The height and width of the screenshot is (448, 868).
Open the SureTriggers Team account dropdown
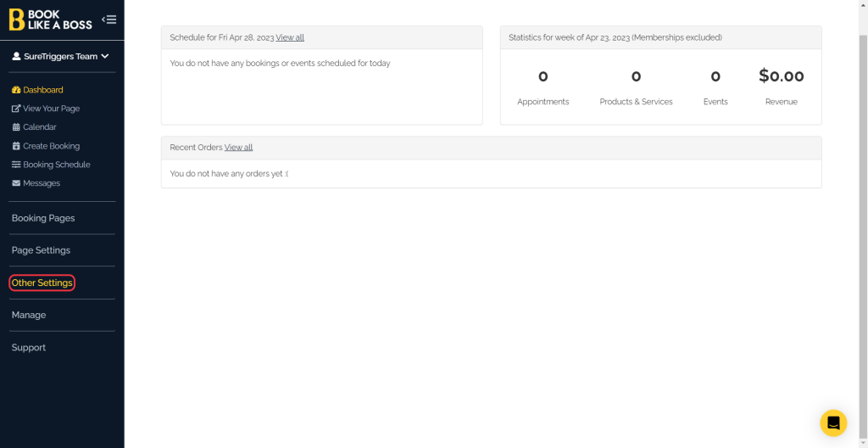[x=61, y=57]
